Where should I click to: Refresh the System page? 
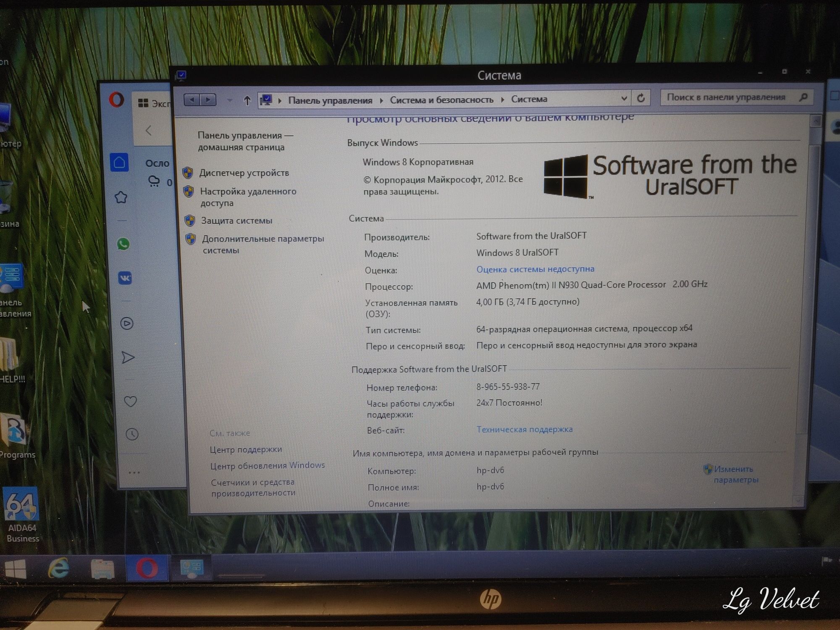641,98
